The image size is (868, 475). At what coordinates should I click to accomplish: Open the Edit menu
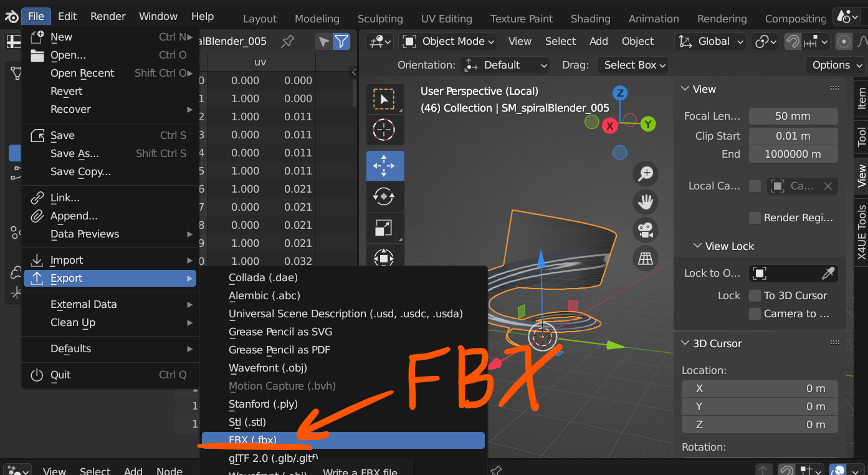[67, 16]
